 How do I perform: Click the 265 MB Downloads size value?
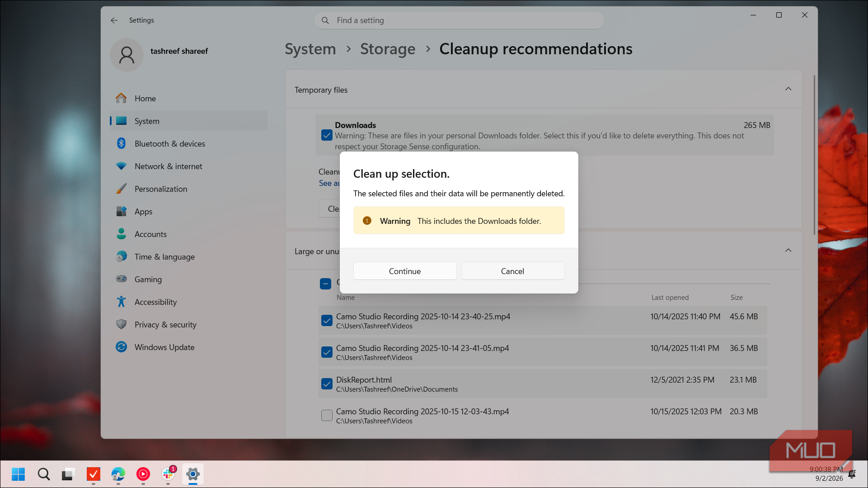coord(757,125)
